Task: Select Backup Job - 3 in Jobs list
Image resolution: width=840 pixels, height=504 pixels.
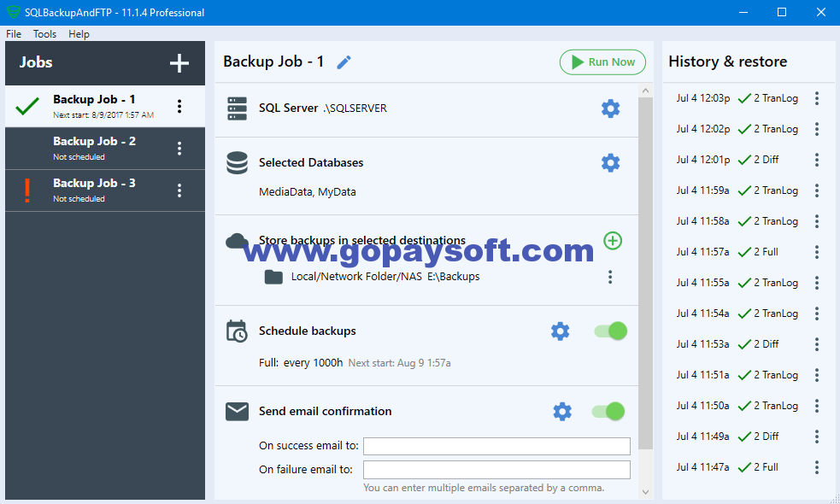Action: click(105, 190)
